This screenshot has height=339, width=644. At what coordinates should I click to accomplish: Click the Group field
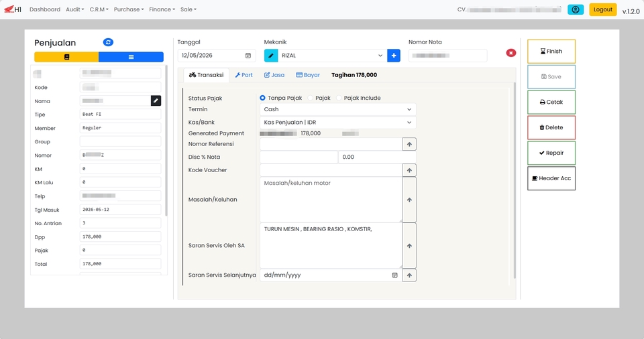[x=120, y=141]
